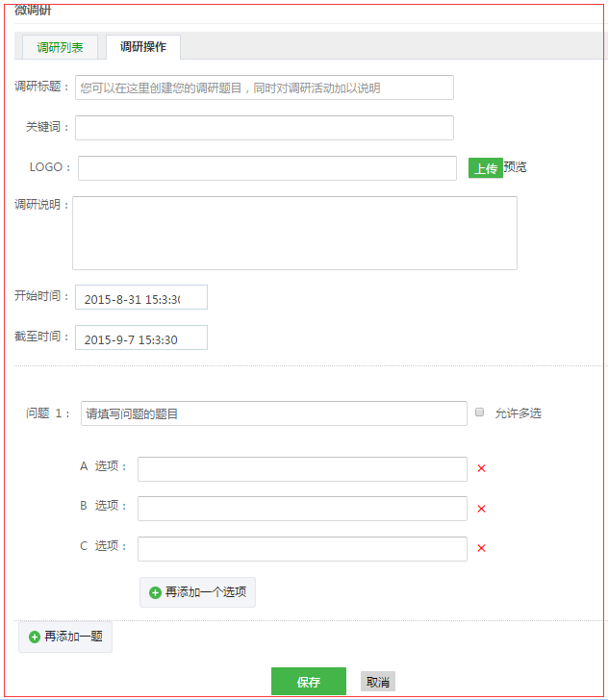Click the 允许多选 label text
The image size is (608, 700).
click(519, 413)
